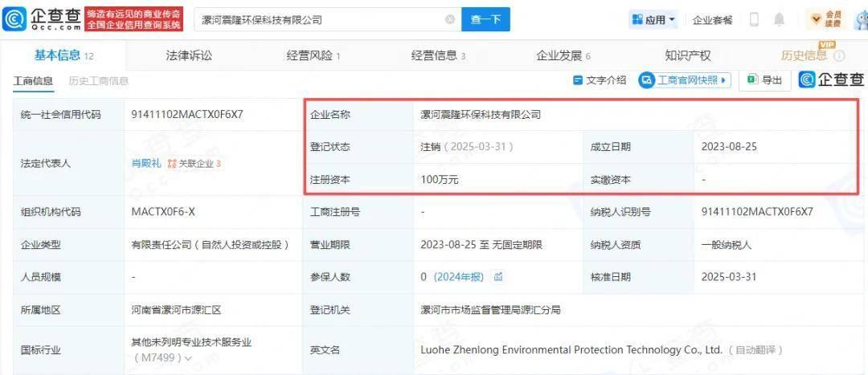
Task: Click the chart icon next to 2024年报
Action: coord(498,276)
